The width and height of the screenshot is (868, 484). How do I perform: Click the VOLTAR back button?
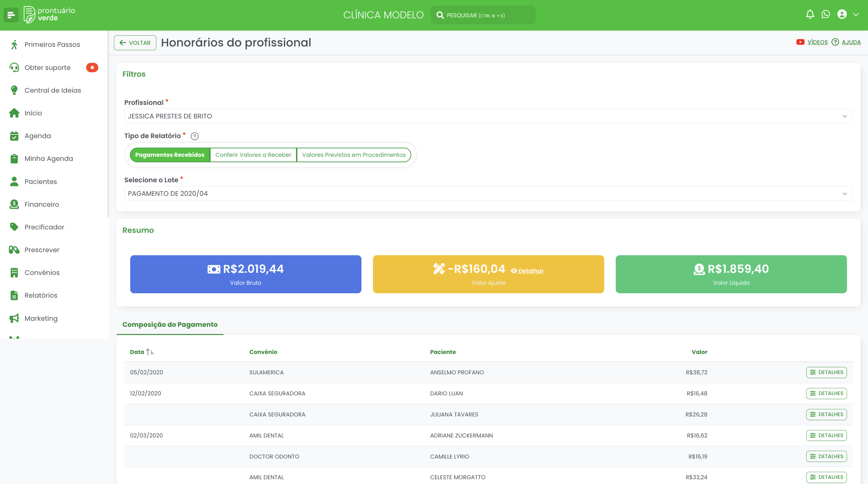[135, 43]
